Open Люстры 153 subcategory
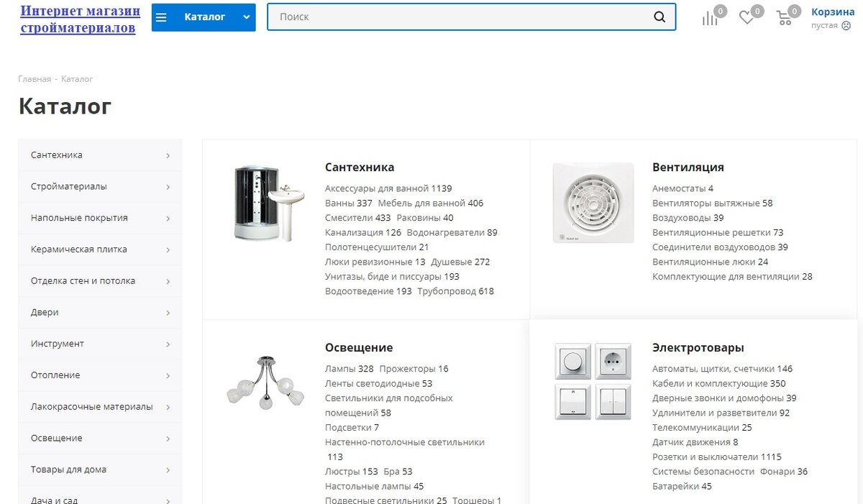This screenshot has height=504, width=863. pyautogui.click(x=351, y=472)
